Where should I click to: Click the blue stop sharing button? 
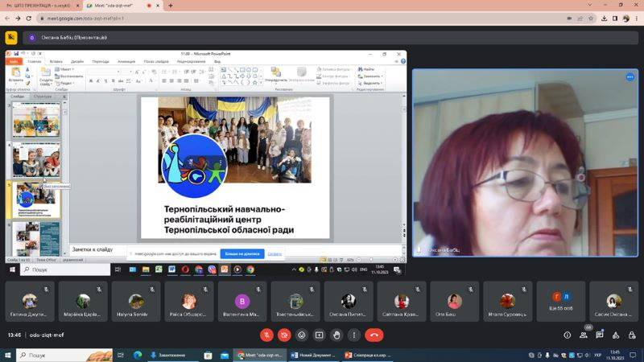pyautogui.click(x=242, y=253)
